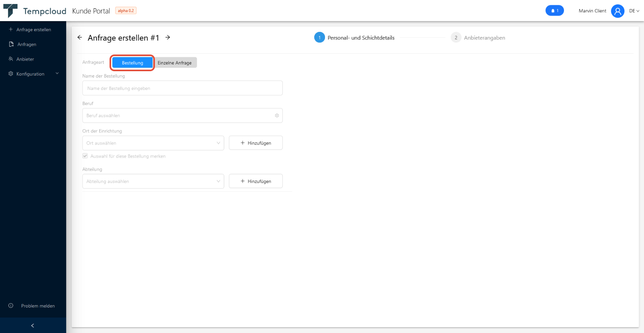Open the DE language dropdown
Image resolution: width=644 pixels, height=333 pixels.
[634, 11]
